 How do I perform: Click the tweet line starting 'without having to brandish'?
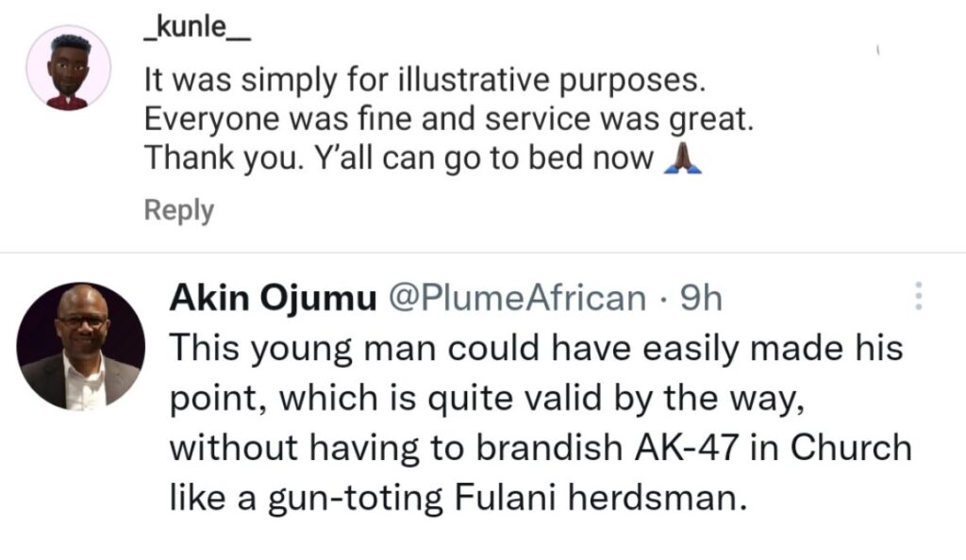pyautogui.click(x=541, y=447)
